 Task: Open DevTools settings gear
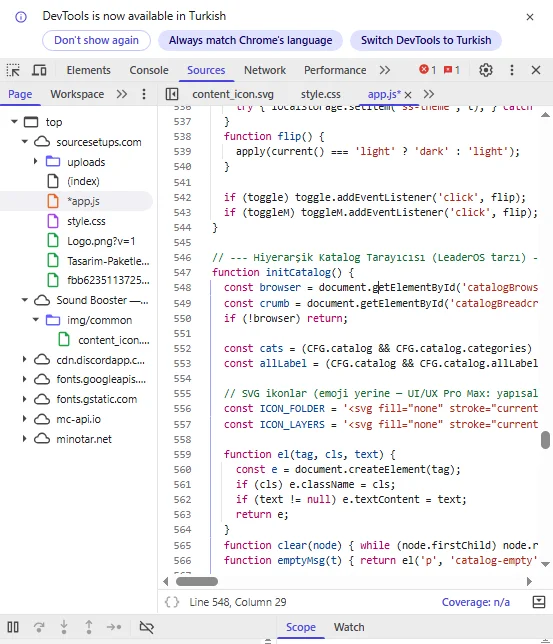tap(486, 70)
